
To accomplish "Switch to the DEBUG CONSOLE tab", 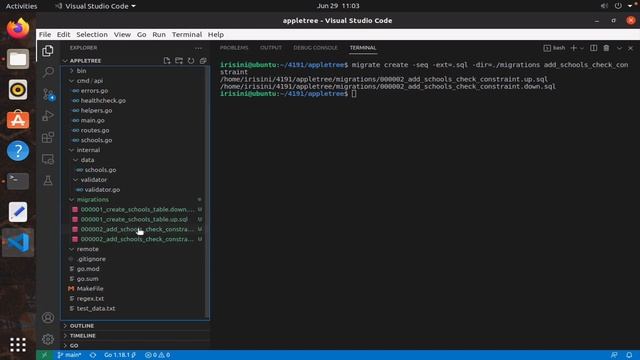I will pyautogui.click(x=316, y=48).
